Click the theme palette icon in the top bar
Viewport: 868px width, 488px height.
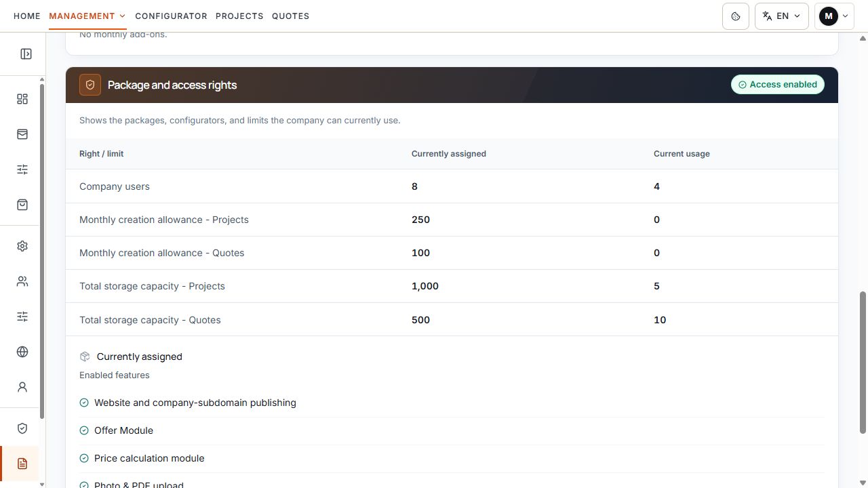pos(736,16)
